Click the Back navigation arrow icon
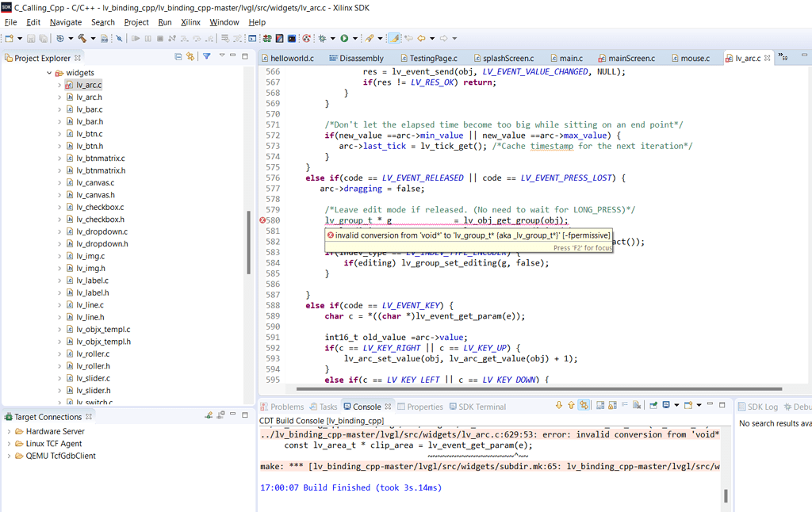 [422, 38]
